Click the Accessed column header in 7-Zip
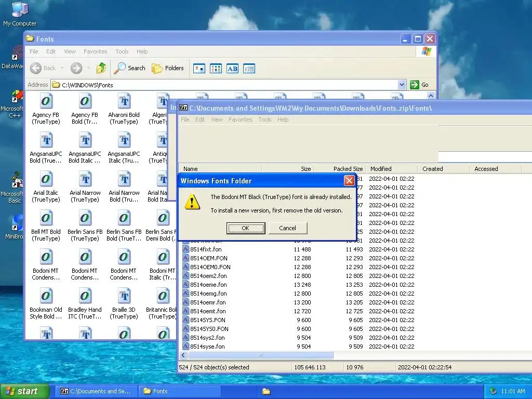The height and width of the screenshot is (399, 532). tap(495, 169)
